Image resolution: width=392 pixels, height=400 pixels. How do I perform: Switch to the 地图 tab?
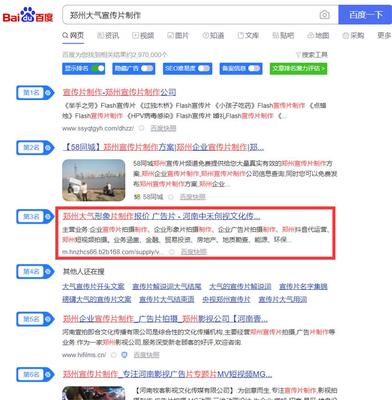(318, 35)
